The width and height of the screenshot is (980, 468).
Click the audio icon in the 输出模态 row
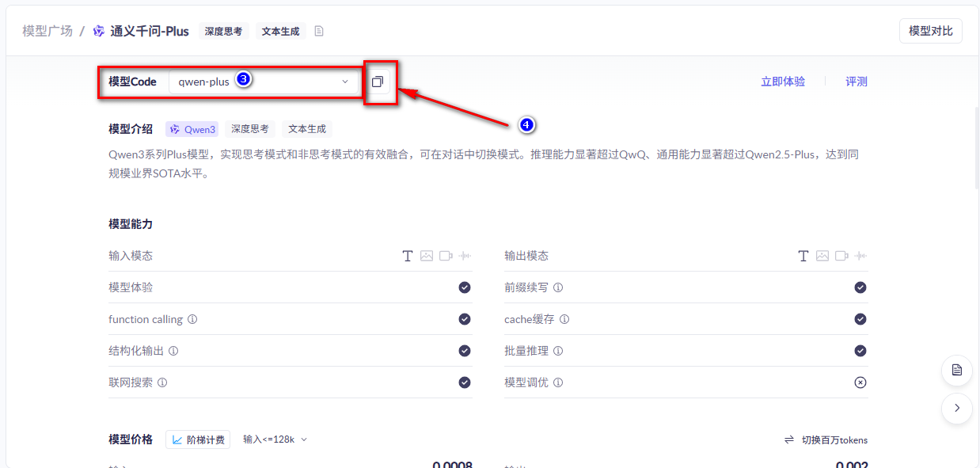(x=860, y=256)
